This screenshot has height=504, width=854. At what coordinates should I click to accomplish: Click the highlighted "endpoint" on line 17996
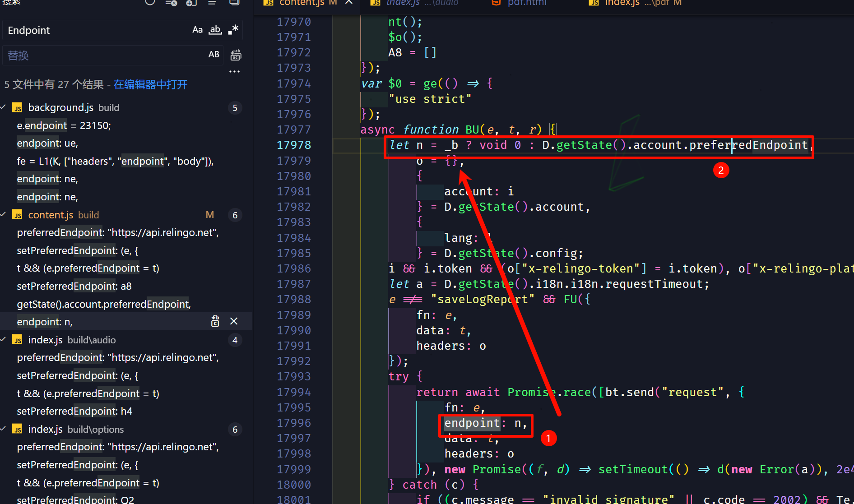tap(472, 423)
